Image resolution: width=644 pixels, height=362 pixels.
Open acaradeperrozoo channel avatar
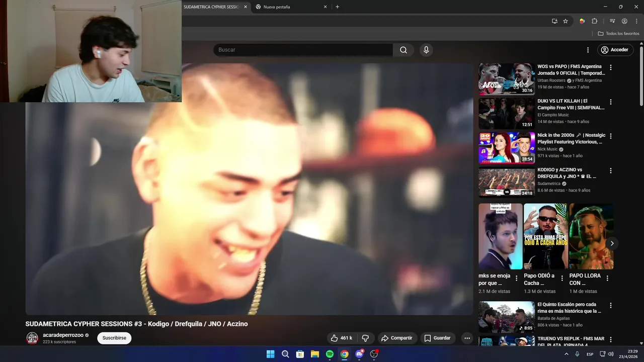pyautogui.click(x=32, y=338)
